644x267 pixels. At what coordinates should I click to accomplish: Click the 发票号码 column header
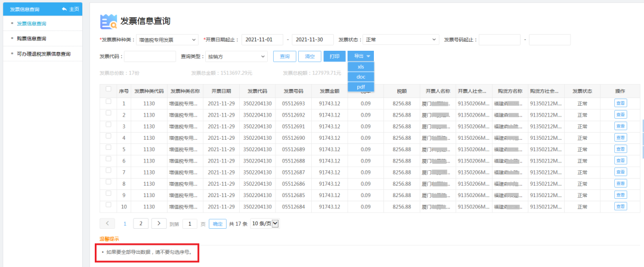(293, 91)
